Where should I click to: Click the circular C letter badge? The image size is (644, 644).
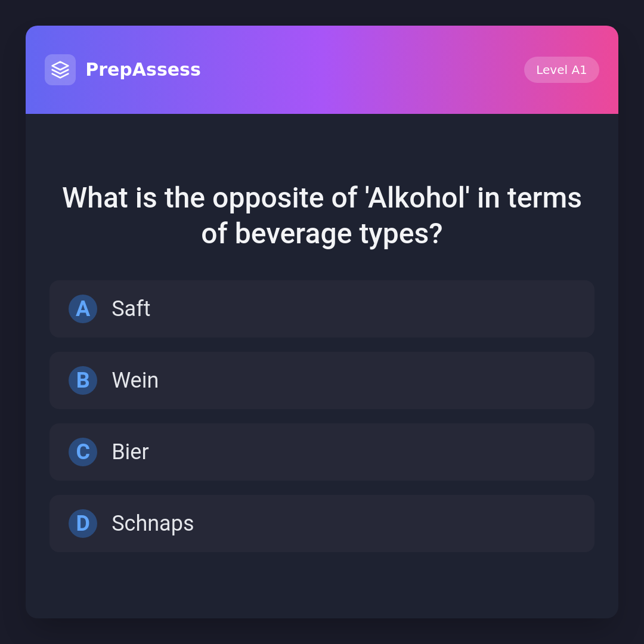tap(83, 452)
